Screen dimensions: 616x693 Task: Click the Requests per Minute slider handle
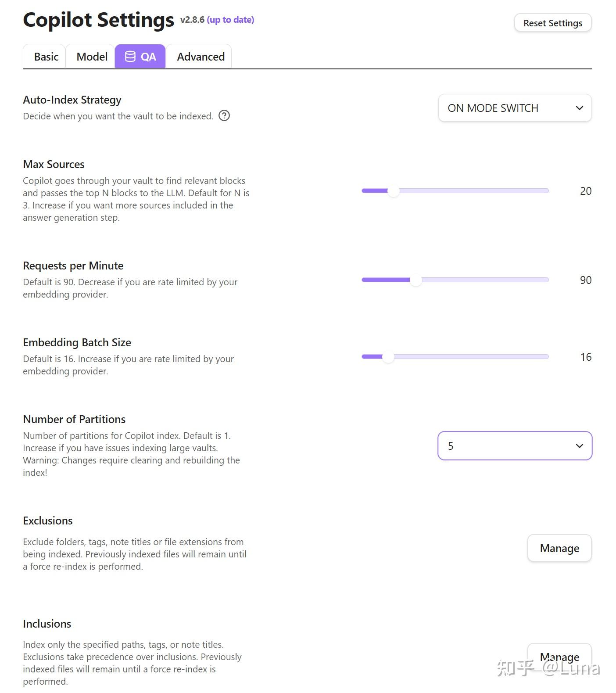click(x=415, y=280)
